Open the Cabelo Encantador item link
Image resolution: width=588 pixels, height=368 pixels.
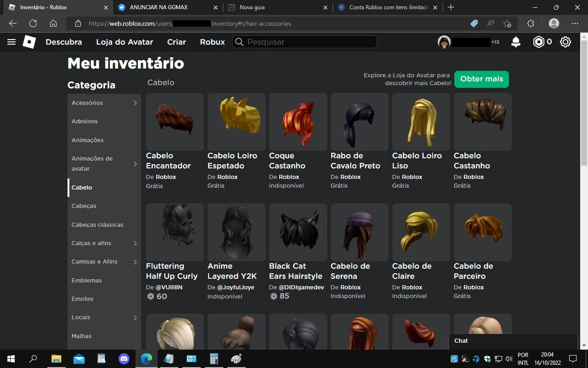[x=168, y=161]
